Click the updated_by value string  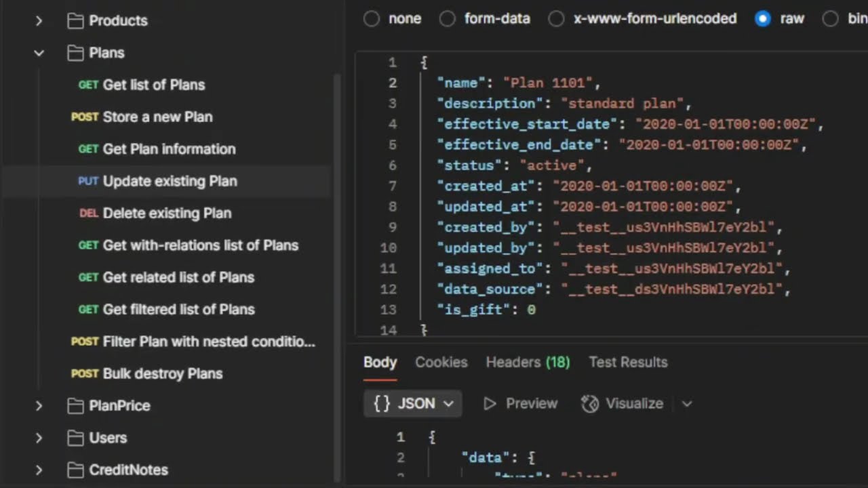663,248
